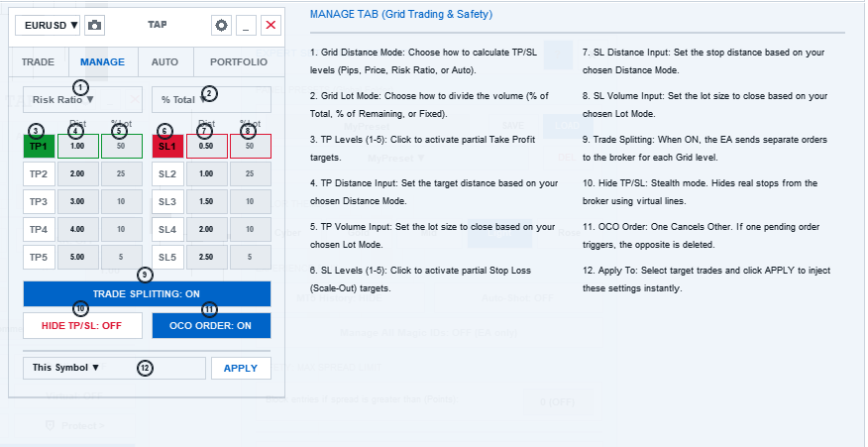Viewport: 868px width, 447px height.
Task: Activate the SL4 level
Action: point(167,229)
